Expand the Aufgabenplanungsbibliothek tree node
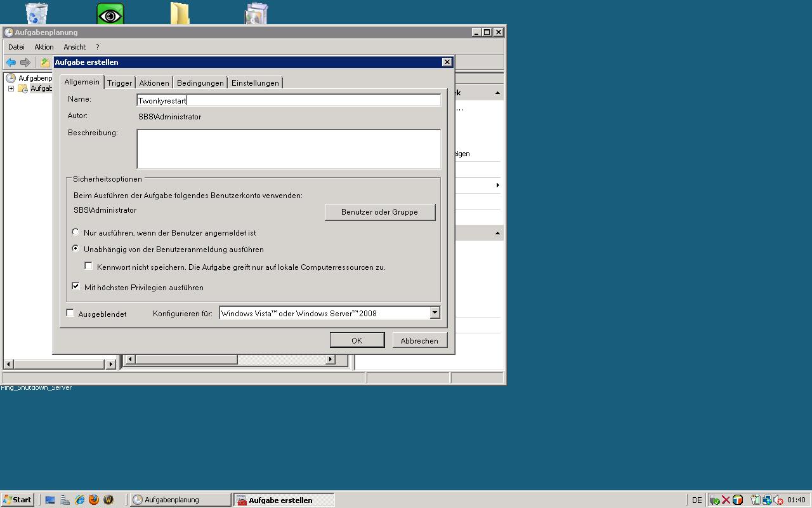The height and width of the screenshot is (508, 812). pos(11,88)
